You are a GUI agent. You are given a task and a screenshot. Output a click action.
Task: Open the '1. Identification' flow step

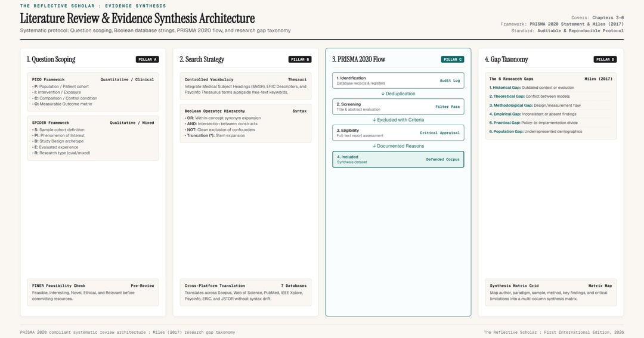pyautogui.click(x=398, y=80)
